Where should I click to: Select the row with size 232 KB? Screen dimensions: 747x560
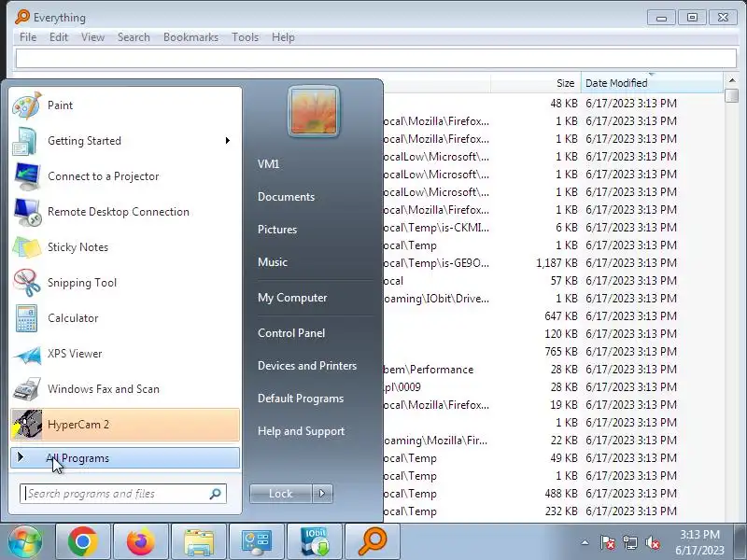coord(553,511)
